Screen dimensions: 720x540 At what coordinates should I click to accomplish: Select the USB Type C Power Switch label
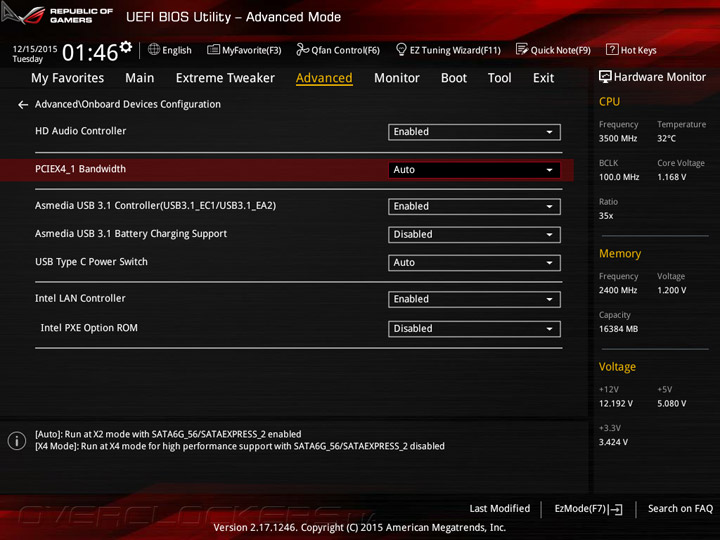coord(91,262)
